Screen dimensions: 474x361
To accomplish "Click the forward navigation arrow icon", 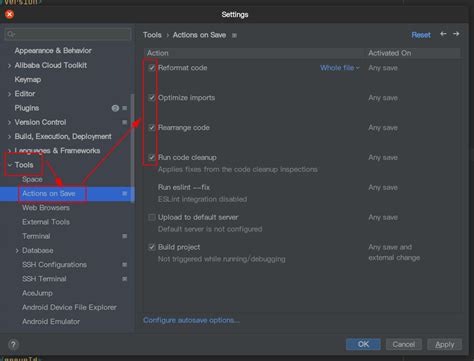I will point(456,34).
